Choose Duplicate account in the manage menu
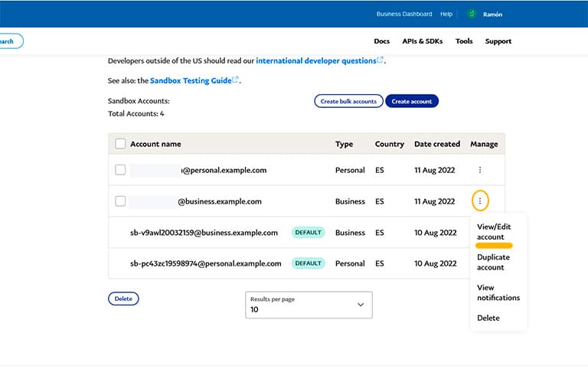The height and width of the screenshot is (392, 588). 493,262
